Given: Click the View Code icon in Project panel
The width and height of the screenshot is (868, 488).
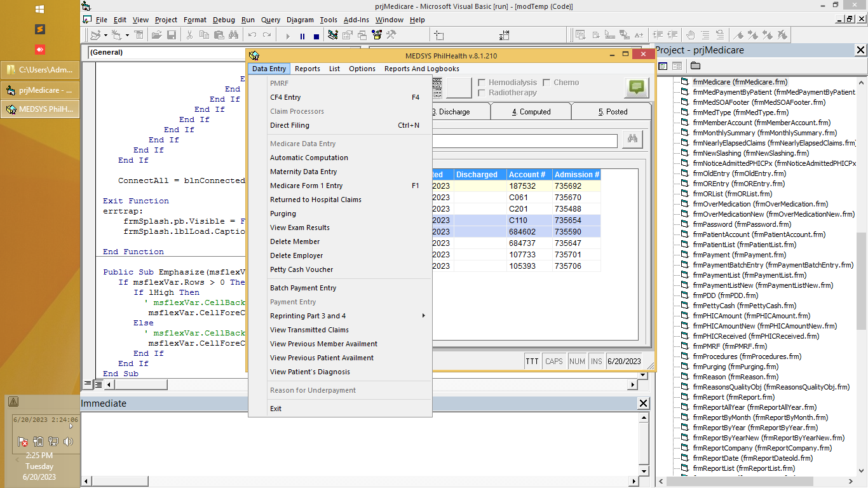Looking at the screenshot, I should pyautogui.click(x=663, y=66).
